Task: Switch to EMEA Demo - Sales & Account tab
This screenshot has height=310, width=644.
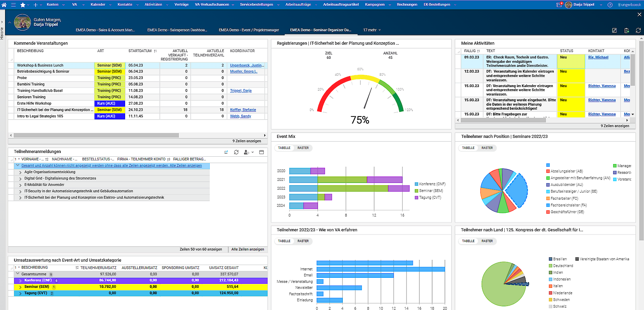Action: [x=105, y=30]
